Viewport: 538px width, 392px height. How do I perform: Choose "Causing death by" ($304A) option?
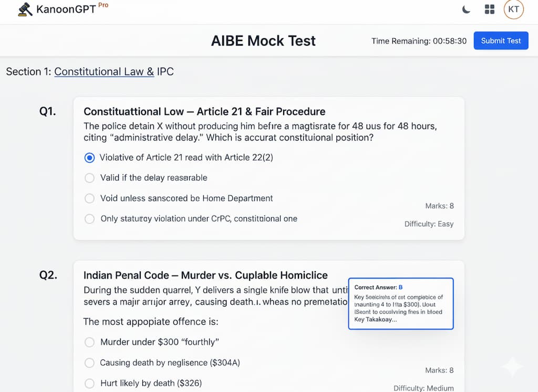pos(90,363)
